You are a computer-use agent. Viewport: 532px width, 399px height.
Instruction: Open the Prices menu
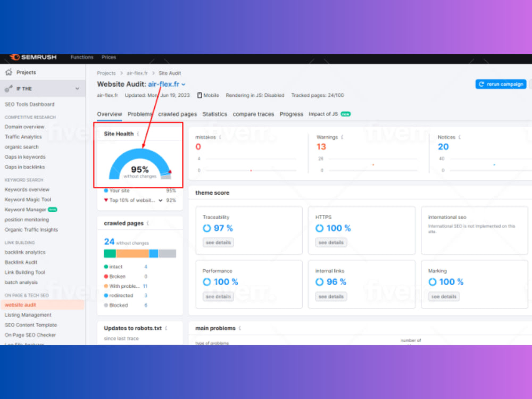click(x=109, y=57)
